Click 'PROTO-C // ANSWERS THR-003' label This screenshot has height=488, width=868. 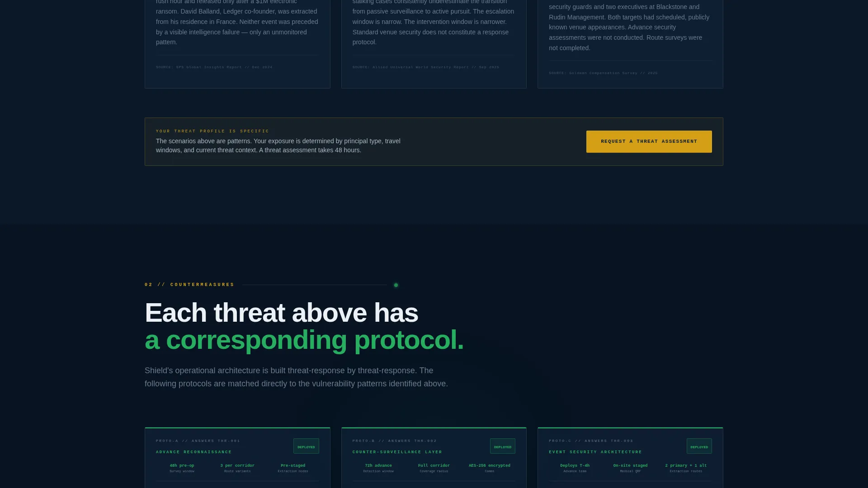click(591, 441)
